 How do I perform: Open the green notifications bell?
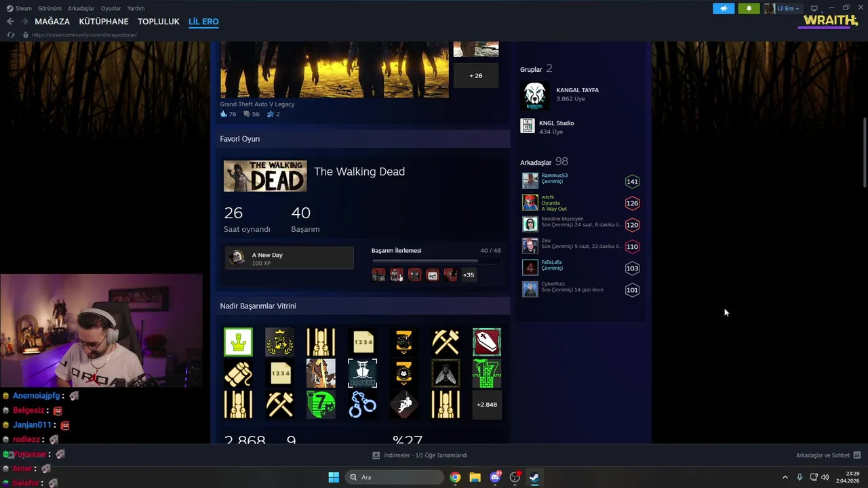749,8
